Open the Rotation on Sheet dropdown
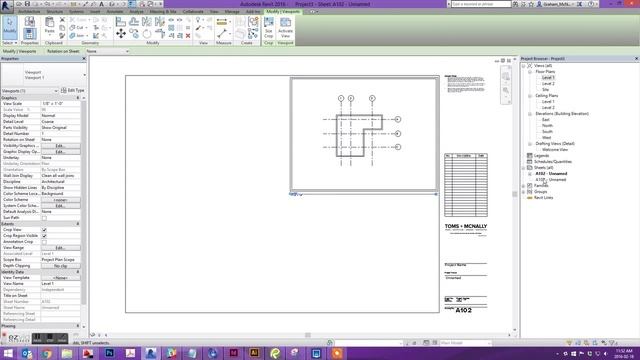The width and height of the screenshot is (640, 360). point(108,51)
